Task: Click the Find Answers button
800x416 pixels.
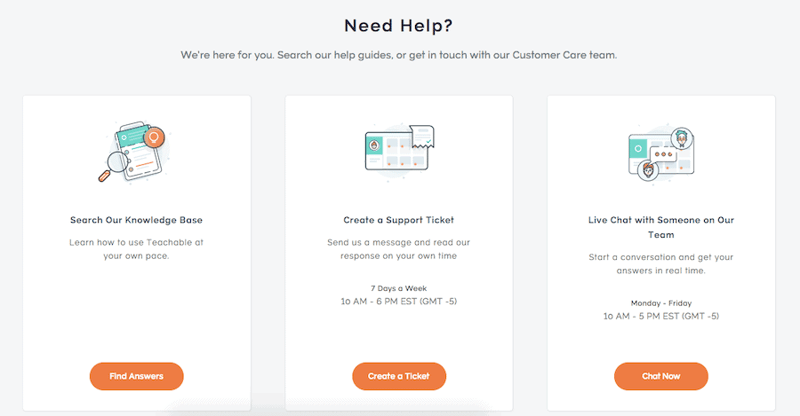Action: [136, 376]
